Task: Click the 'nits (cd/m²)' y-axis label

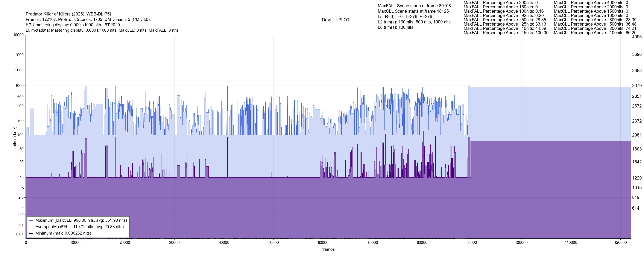Action: 15,137
